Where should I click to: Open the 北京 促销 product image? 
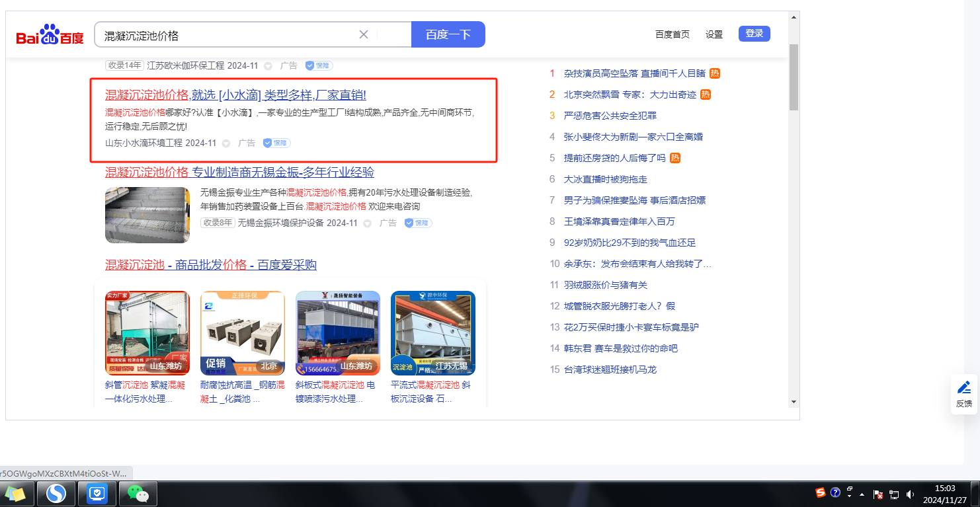[x=243, y=333]
